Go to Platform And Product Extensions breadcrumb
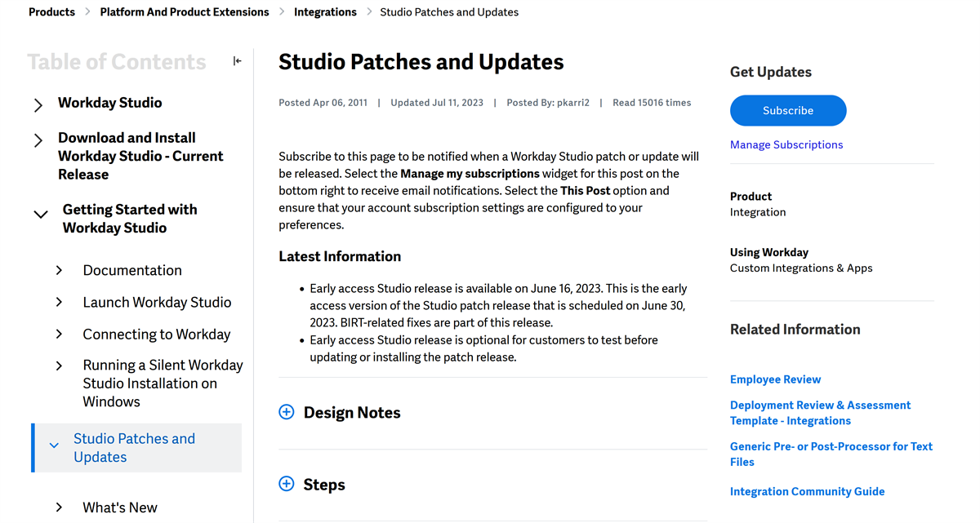Viewport: 980px width, 523px height. 185,12
